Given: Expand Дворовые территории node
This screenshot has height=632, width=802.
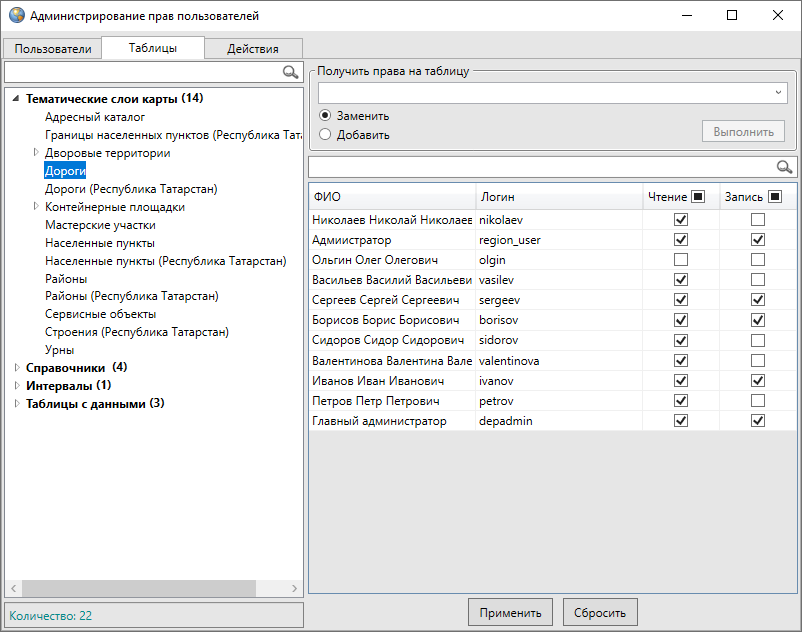Looking at the screenshot, I should [36, 153].
